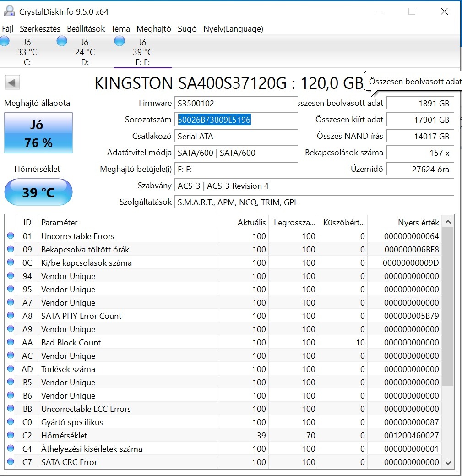
Task: Click status orb for ID 94 Vendor Unique
Action: click(11, 276)
